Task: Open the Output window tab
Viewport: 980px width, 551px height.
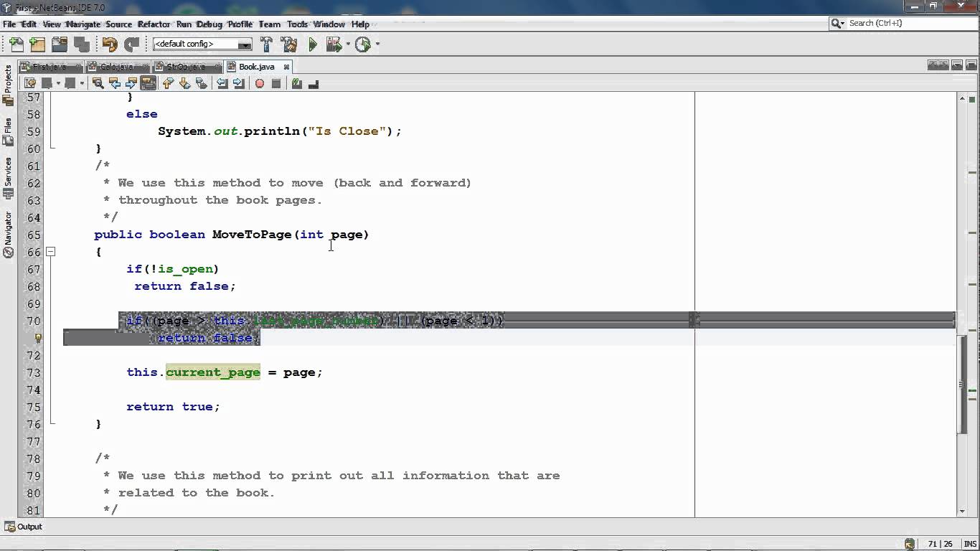Action: point(24,527)
